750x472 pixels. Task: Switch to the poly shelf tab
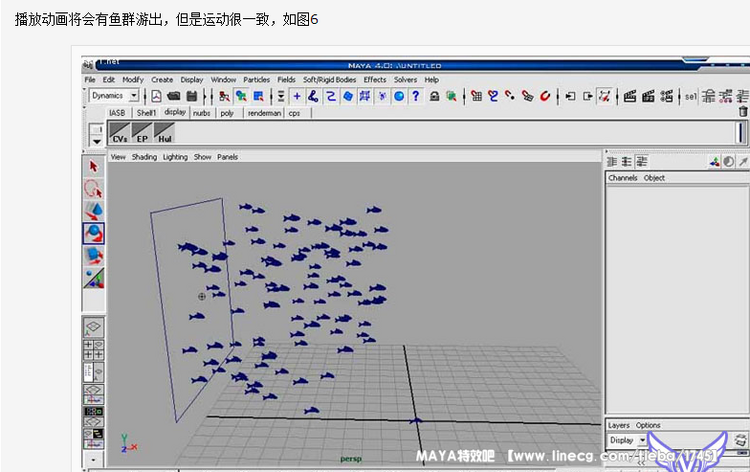pyautogui.click(x=227, y=113)
